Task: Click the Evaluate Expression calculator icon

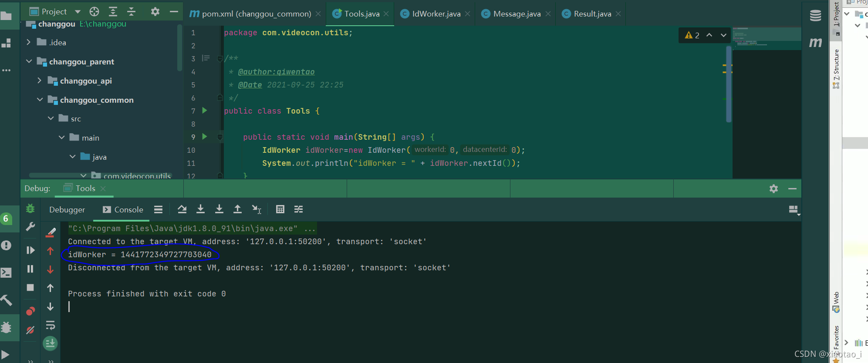Action: point(280,209)
